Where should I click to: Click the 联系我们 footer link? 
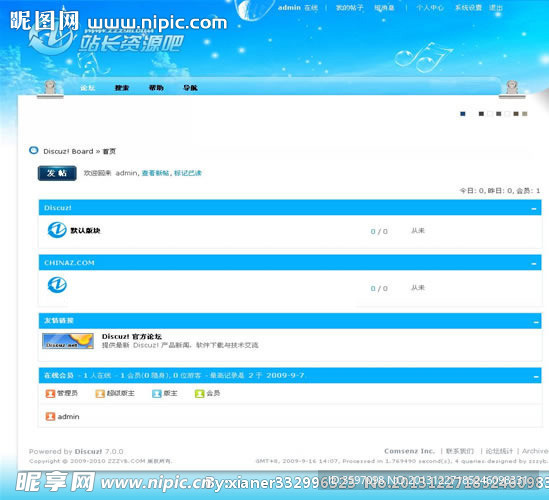tap(460, 451)
